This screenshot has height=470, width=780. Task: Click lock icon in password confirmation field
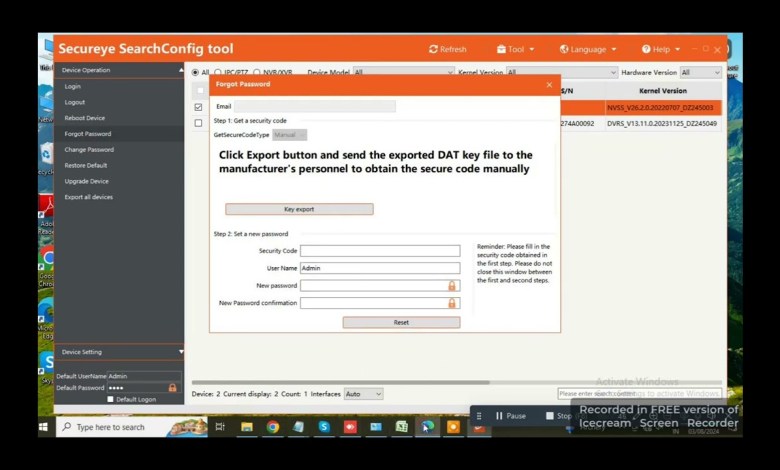point(452,303)
